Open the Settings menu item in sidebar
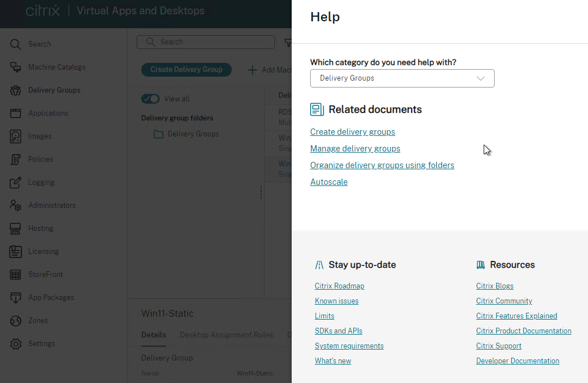This screenshot has height=383, width=588. pos(42,344)
